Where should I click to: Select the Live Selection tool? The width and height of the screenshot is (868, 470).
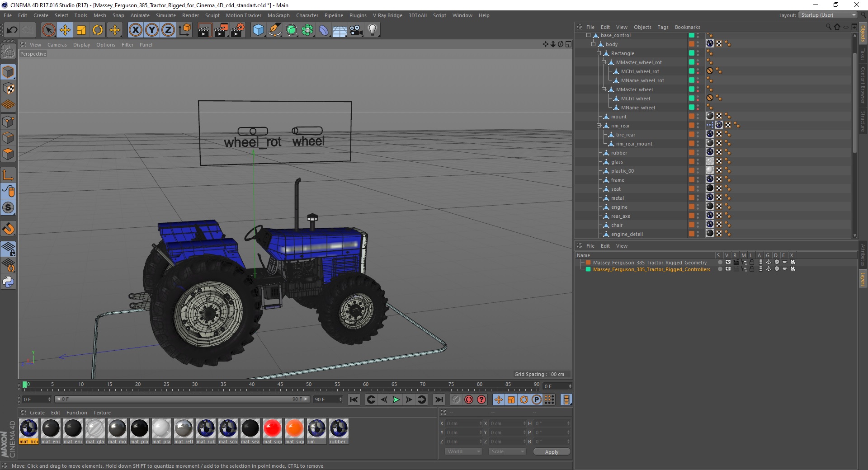[x=49, y=30]
